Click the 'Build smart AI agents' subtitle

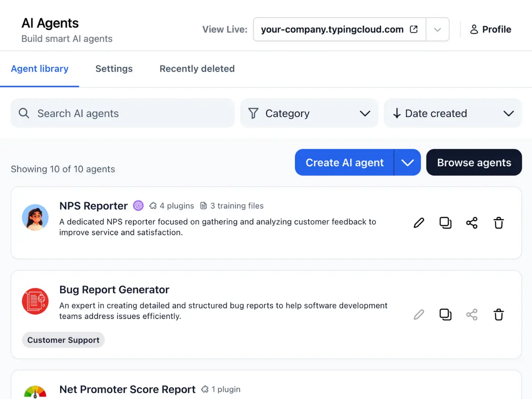[67, 39]
